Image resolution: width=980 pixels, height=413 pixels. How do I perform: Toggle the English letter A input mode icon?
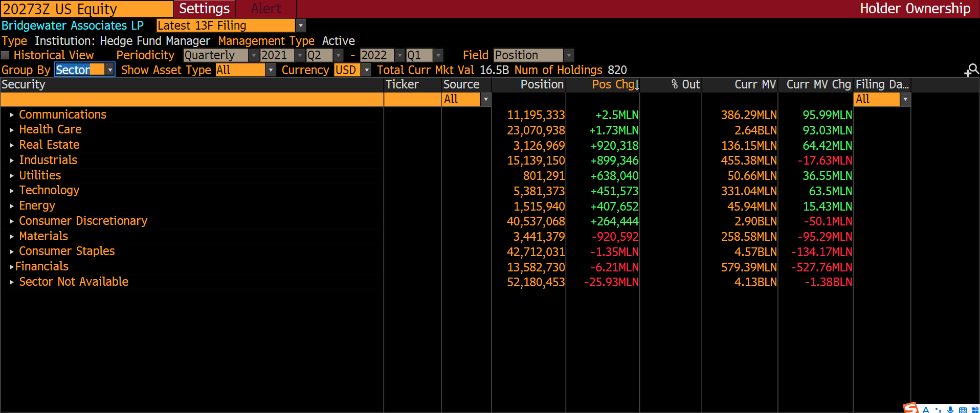926,409
